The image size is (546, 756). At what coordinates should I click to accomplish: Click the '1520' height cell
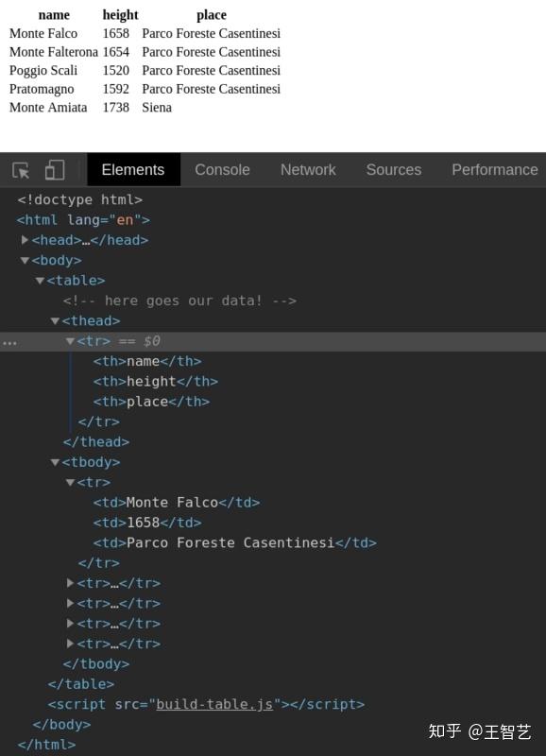(116, 70)
